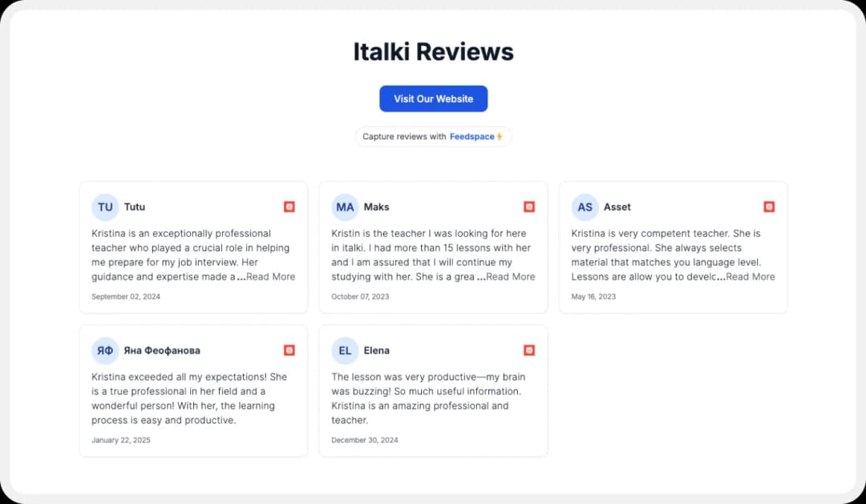The height and width of the screenshot is (504, 866).
Task: Click the Visit Our Website button
Action: tap(433, 98)
